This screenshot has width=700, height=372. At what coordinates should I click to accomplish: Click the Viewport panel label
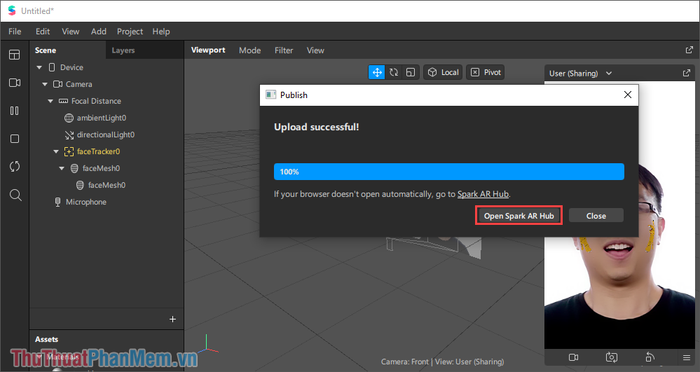208,50
